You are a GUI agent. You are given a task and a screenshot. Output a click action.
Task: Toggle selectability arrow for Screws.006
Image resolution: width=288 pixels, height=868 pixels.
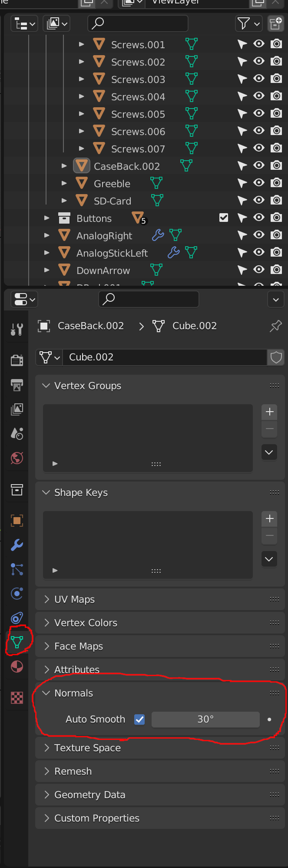tap(242, 131)
